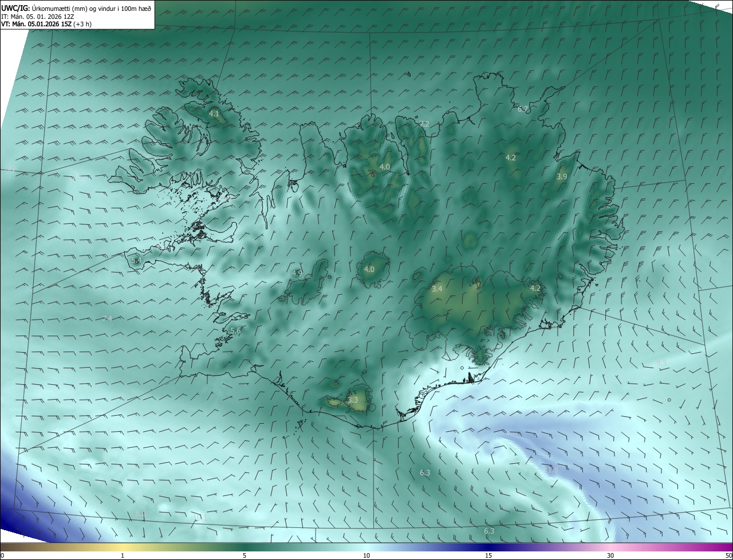Click the faint 9.5 value over the sea
This screenshot has width=733, height=560.
point(661,362)
